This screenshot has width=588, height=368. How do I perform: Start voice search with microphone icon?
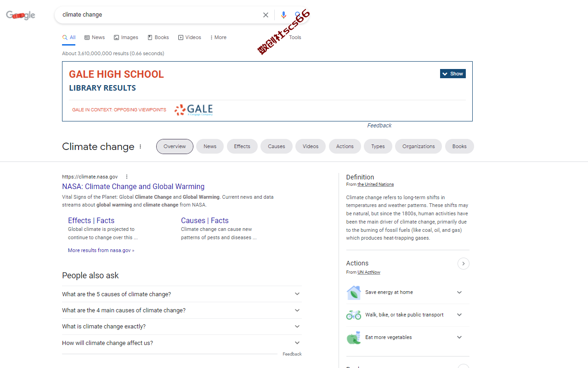tap(283, 15)
